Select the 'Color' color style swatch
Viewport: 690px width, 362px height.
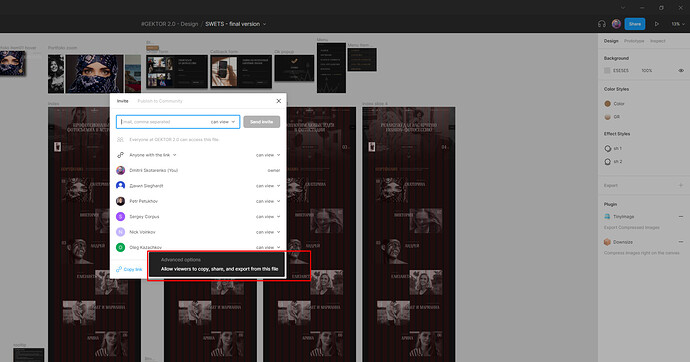(608, 104)
